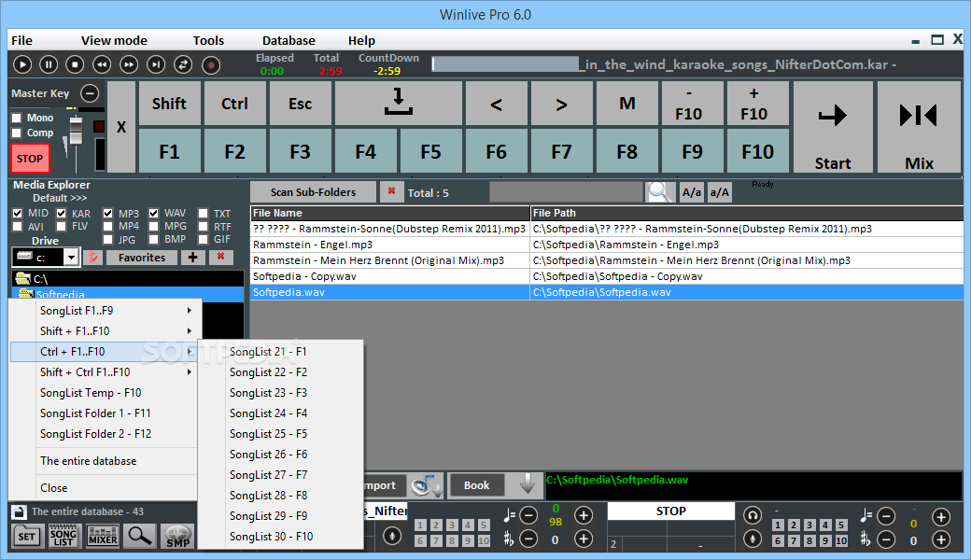Uncheck the WAV file type filter
This screenshot has width=971, height=560.
pyautogui.click(x=153, y=213)
